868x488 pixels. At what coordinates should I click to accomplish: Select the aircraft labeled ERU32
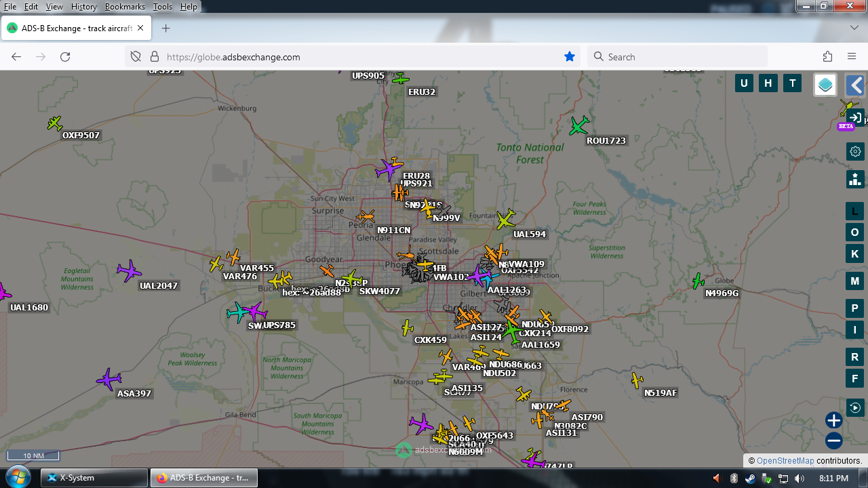click(x=401, y=79)
